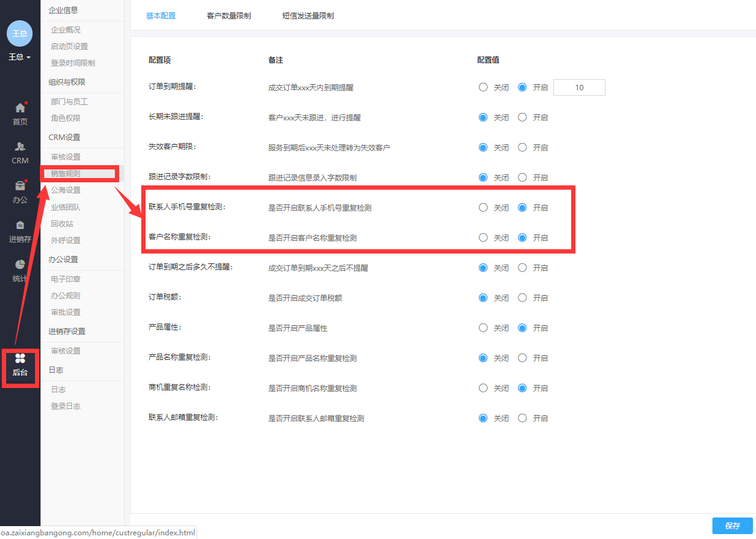Open 外呼设置 menu item
This screenshot has width=756, height=539.
pos(66,240)
